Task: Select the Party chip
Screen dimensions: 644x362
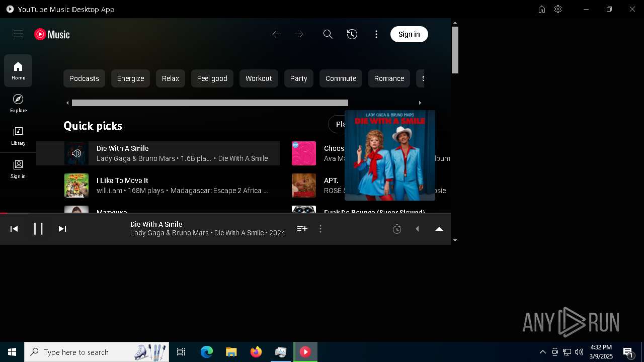Action: tap(299, 78)
